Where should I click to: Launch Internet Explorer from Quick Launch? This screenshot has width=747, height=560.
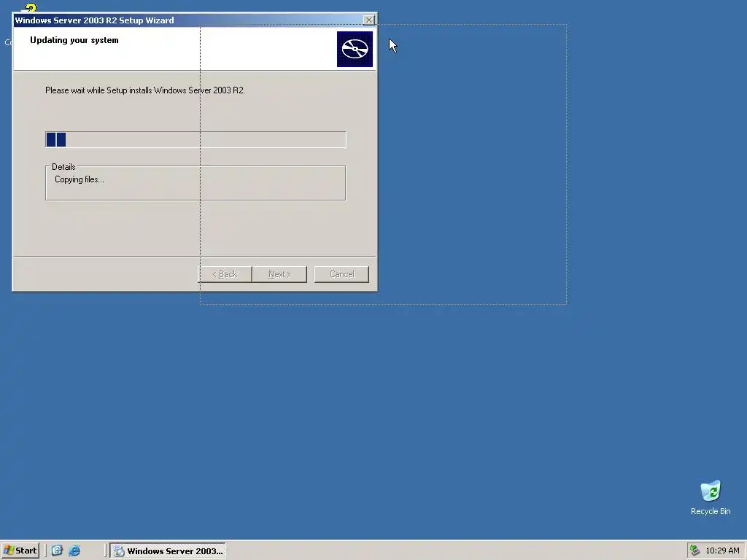coord(74,551)
